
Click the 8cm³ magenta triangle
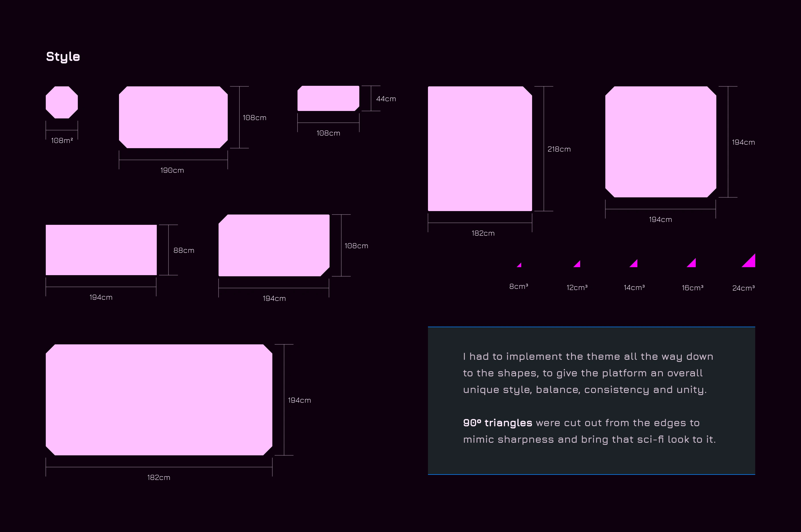point(520,266)
